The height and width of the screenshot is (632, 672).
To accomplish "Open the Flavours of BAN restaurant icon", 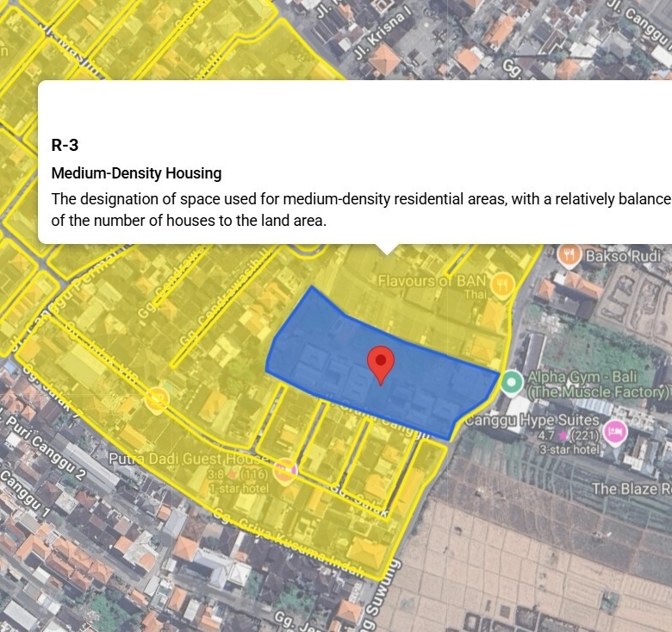I will [502, 284].
